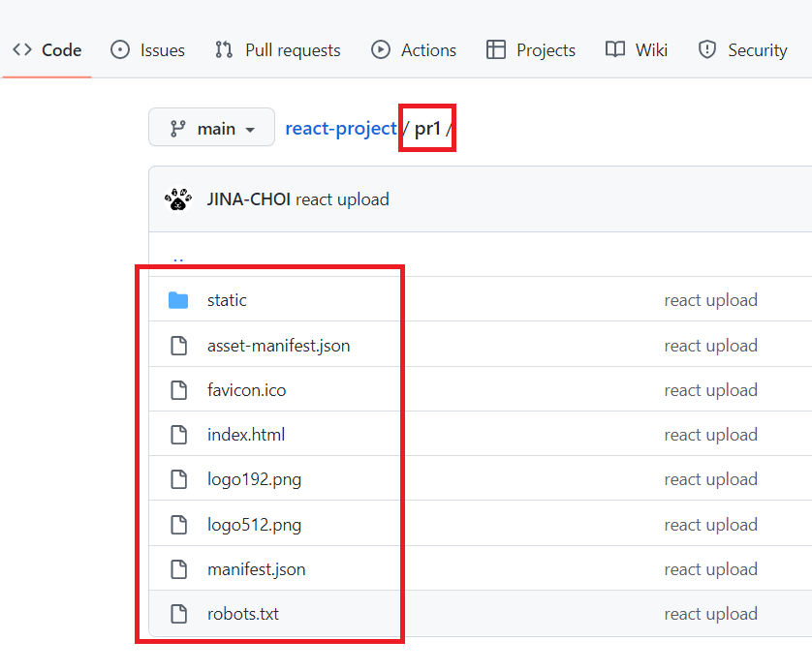Click the file icon next to favicon.ico
812x671 pixels.
pyautogui.click(x=179, y=389)
